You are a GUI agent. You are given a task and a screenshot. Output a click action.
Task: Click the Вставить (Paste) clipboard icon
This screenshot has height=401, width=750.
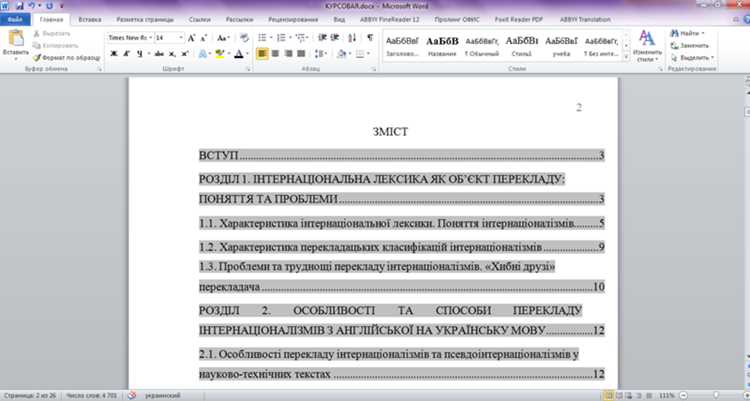tap(15, 38)
